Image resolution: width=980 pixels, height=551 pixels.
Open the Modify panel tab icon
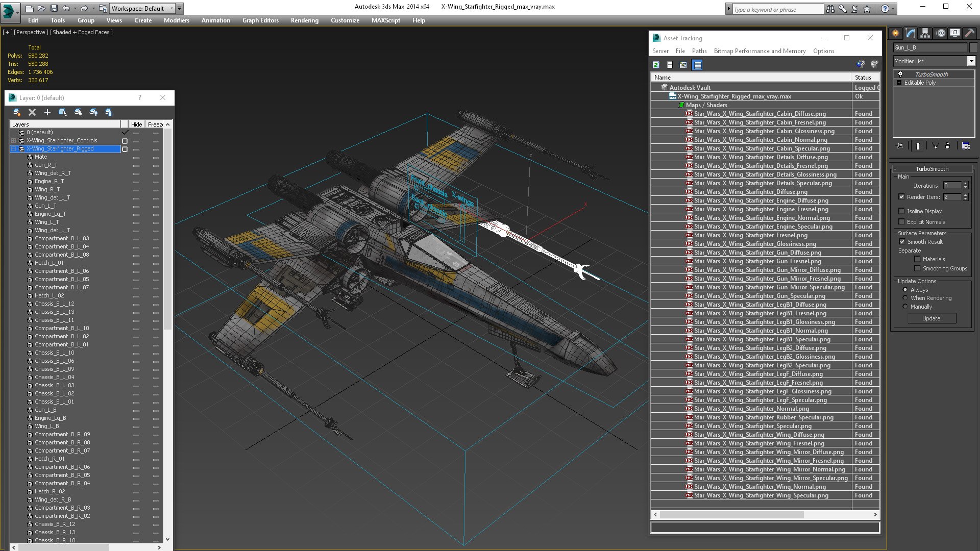click(x=911, y=33)
